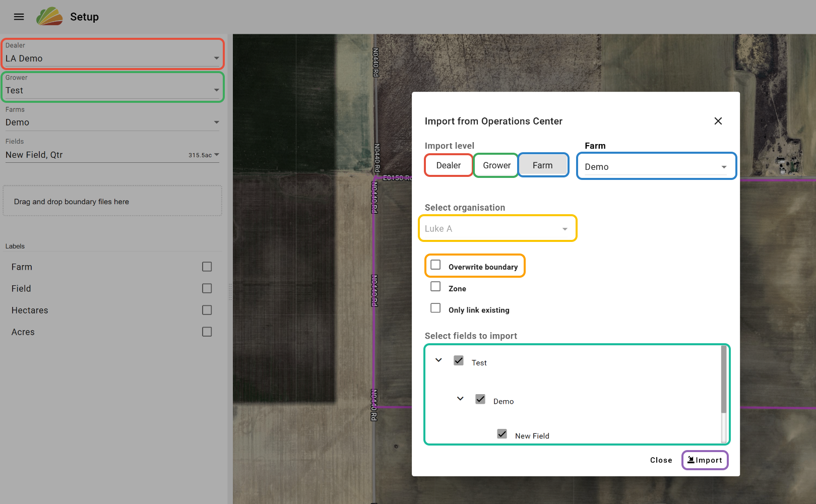This screenshot has height=504, width=816.
Task: Expand the Select organisation dropdown
Action: click(x=497, y=229)
